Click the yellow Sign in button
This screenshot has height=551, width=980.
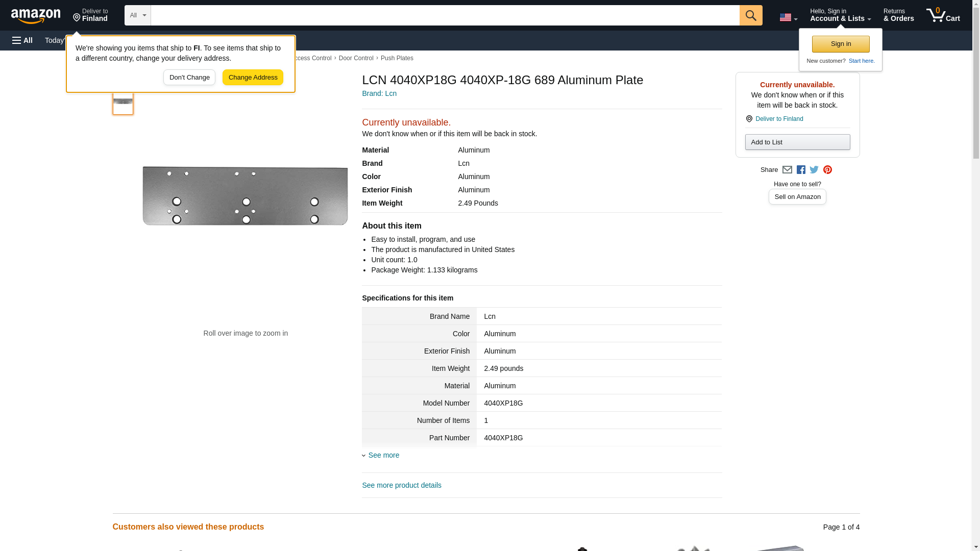coord(841,44)
